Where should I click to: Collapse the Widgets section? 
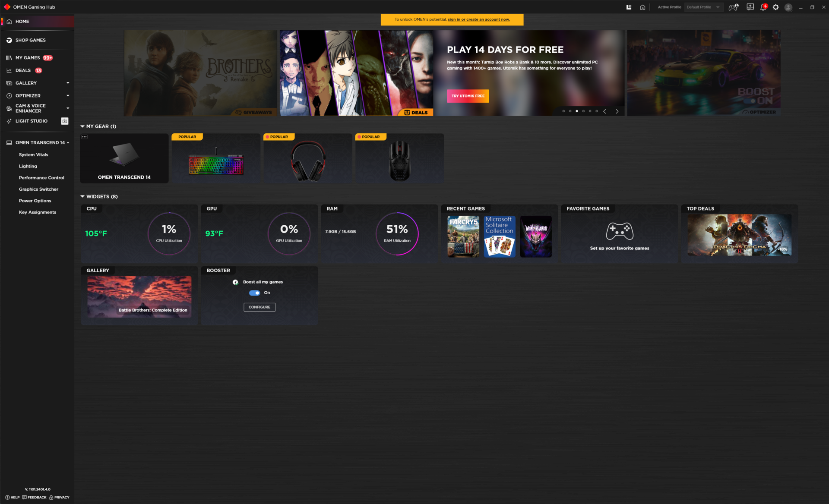[x=82, y=197]
